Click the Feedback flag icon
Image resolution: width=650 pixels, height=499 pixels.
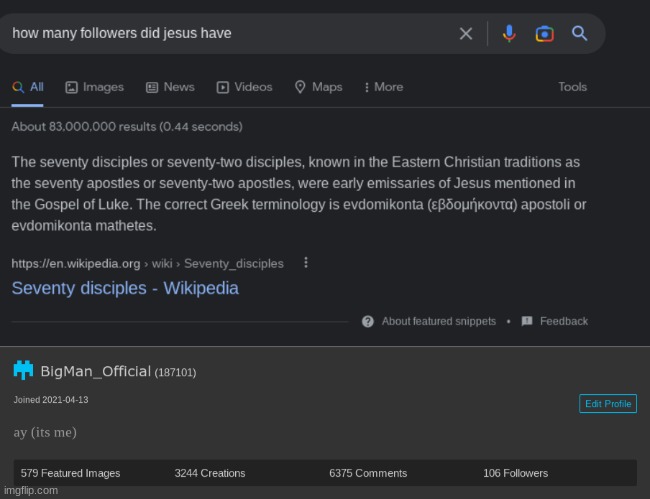click(x=526, y=321)
